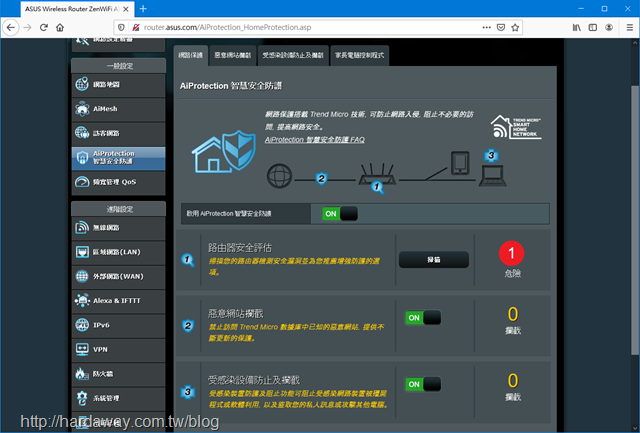Reload the router page
Screen dimensions: 640x433
pyautogui.click(x=44, y=27)
